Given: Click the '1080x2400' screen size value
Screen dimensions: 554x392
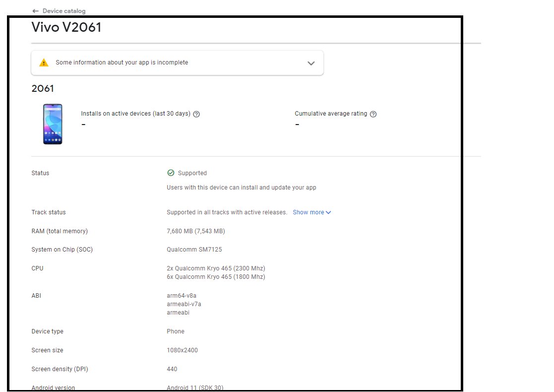Looking at the screenshot, I should click(183, 350).
